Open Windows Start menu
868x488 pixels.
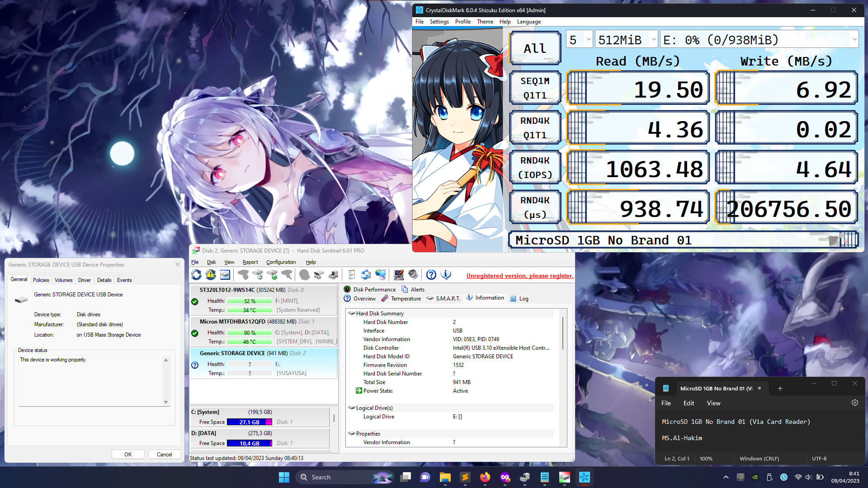pos(284,477)
